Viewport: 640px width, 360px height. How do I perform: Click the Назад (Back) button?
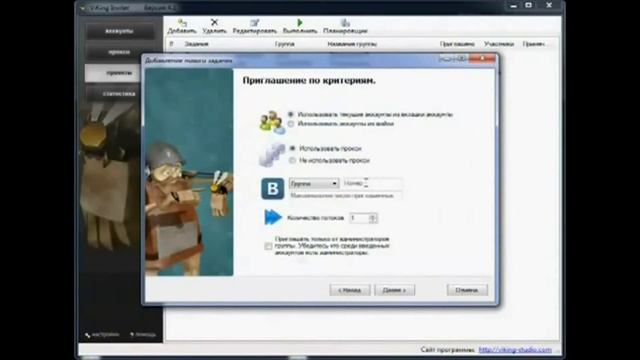click(x=350, y=290)
